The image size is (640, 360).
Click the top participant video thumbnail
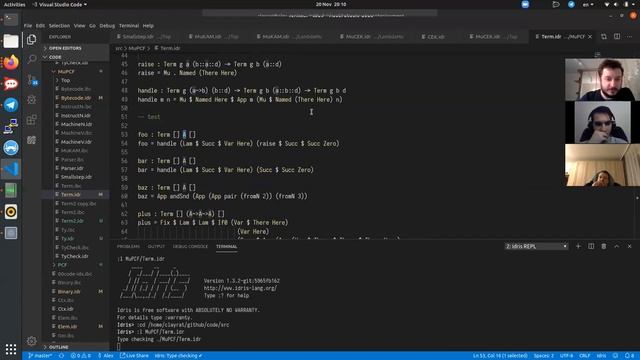(x=602, y=80)
